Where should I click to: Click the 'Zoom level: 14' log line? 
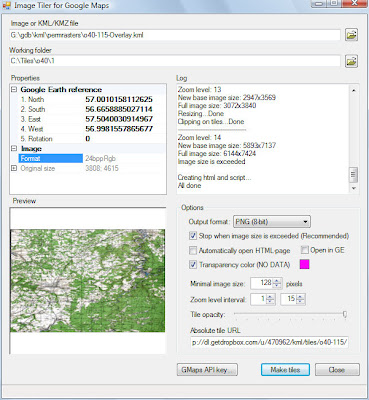pyautogui.click(x=199, y=137)
